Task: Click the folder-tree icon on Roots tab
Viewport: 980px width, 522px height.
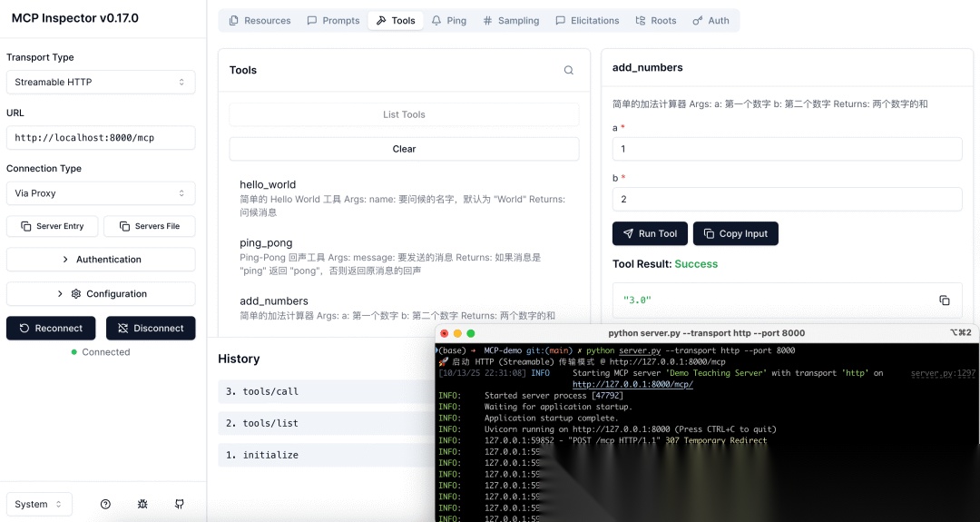Action: 640,21
